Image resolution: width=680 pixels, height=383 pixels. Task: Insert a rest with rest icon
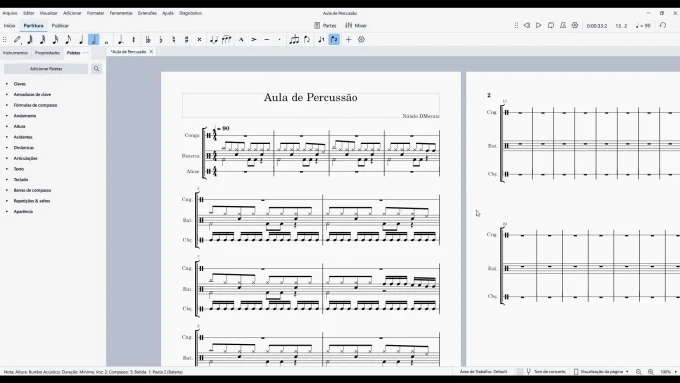(134, 39)
